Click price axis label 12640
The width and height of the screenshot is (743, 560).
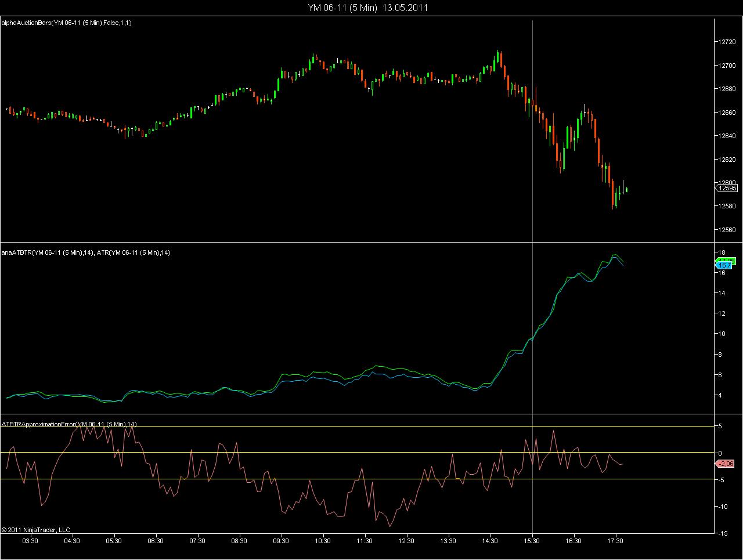728,136
